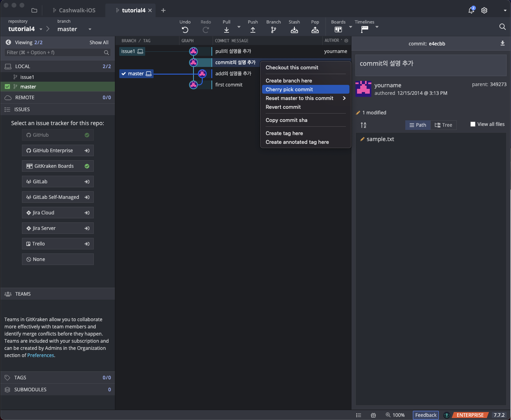Open the Preferences link in Teams

[41, 355]
